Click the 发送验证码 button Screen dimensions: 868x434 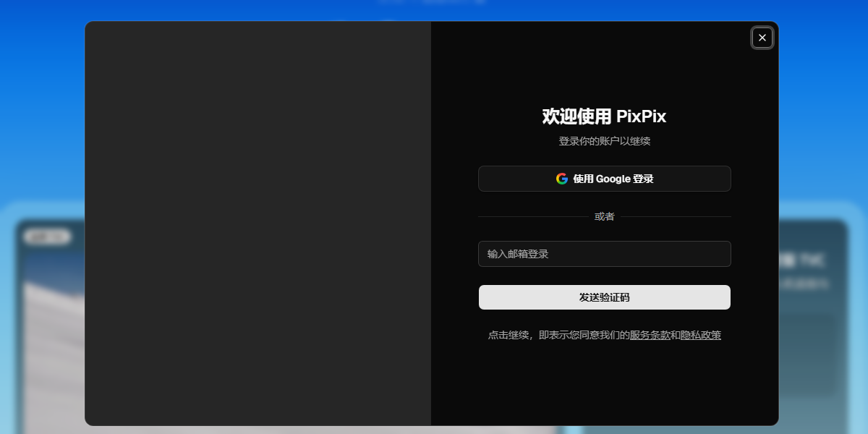[x=604, y=297]
